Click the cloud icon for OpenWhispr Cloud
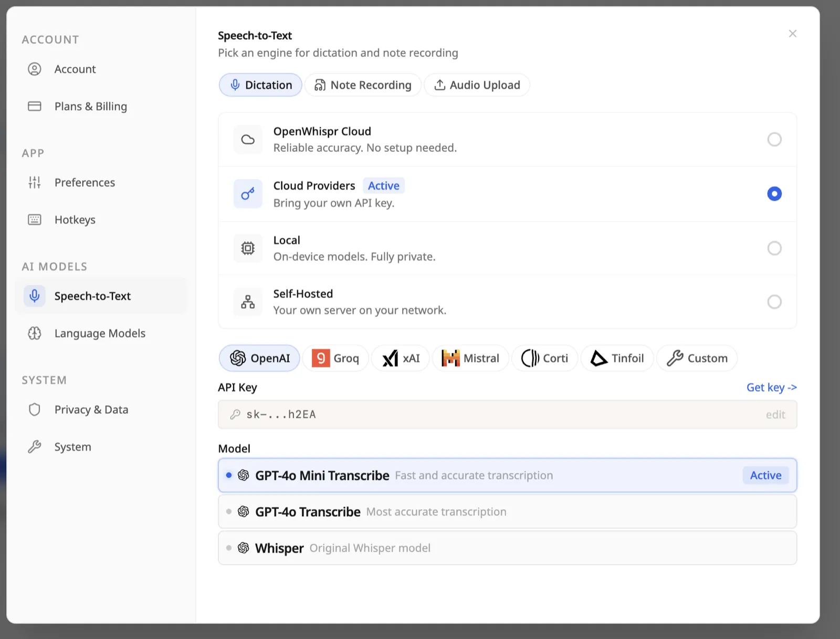 coord(248,140)
